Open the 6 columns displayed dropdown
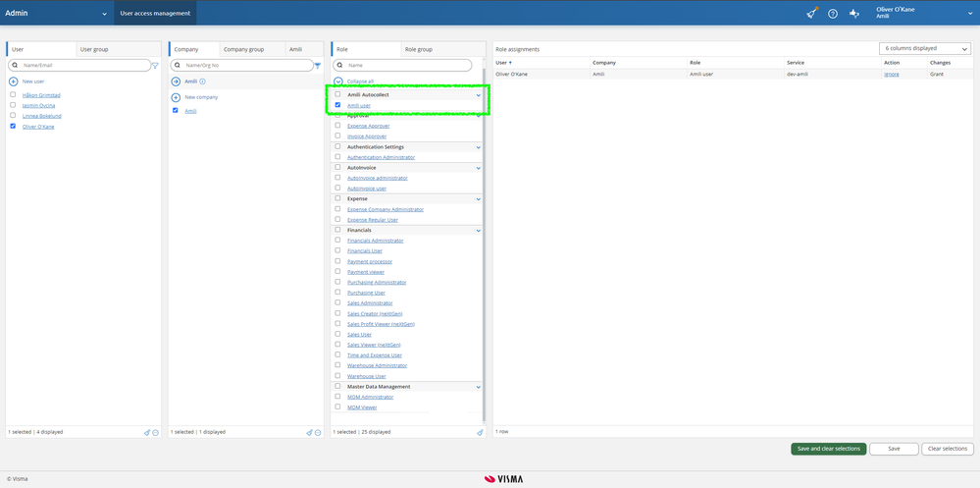The width and height of the screenshot is (980, 488). (924, 48)
